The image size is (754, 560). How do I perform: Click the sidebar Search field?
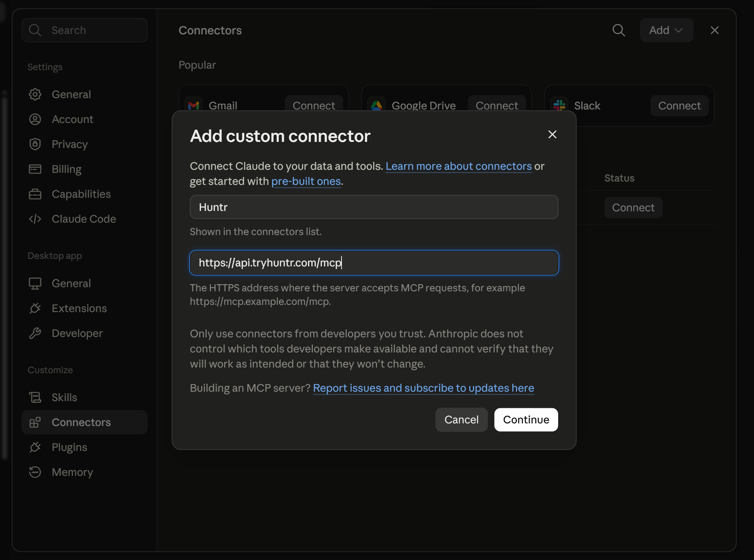click(85, 30)
